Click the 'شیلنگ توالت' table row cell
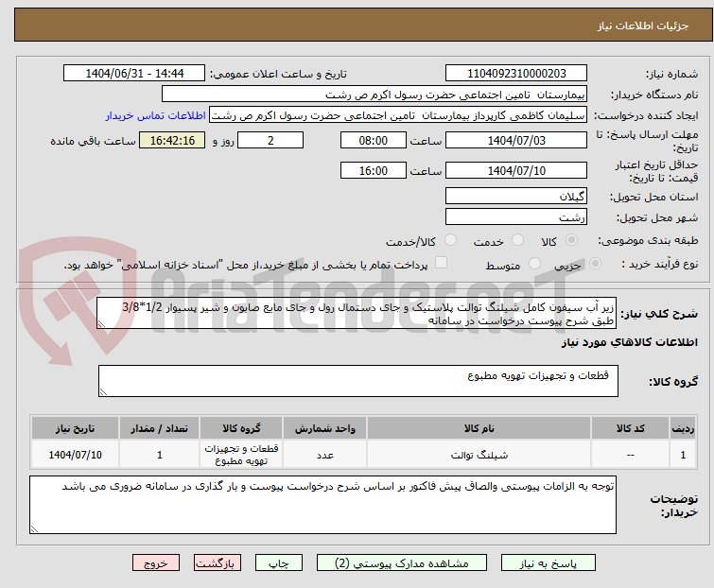The image size is (714, 588). [479, 455]
